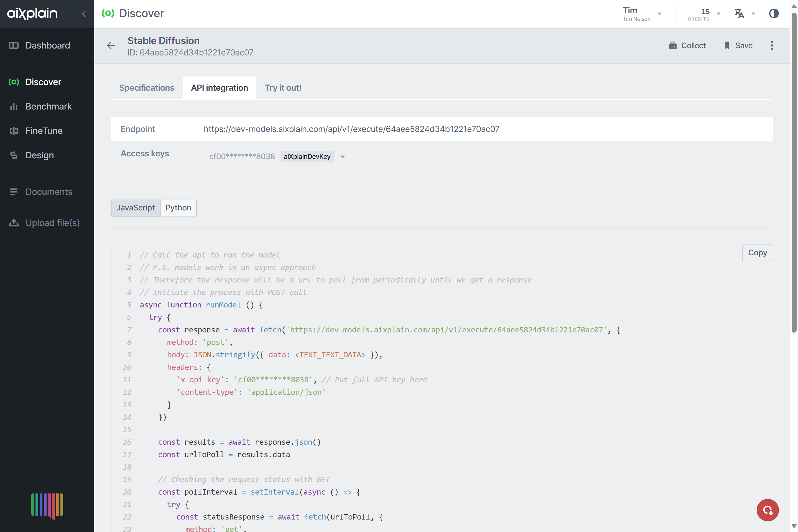The width and height of the screenshot is (798, 532).
Task: Click the fetch URL string on line 7
Action: pyautogui.click(x=446, y=330)
